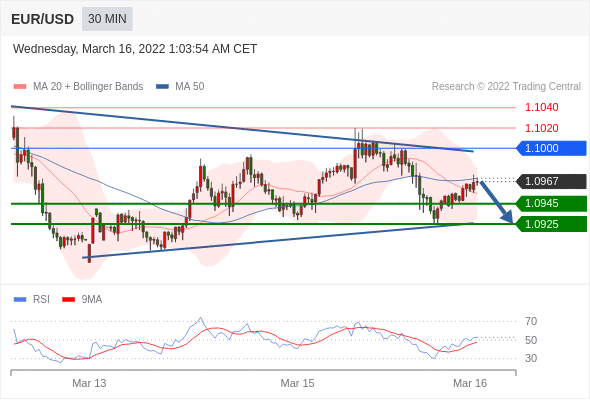Select the blue 1.1000 pivot price tag

pyautogui.click(x=551, y=148)
